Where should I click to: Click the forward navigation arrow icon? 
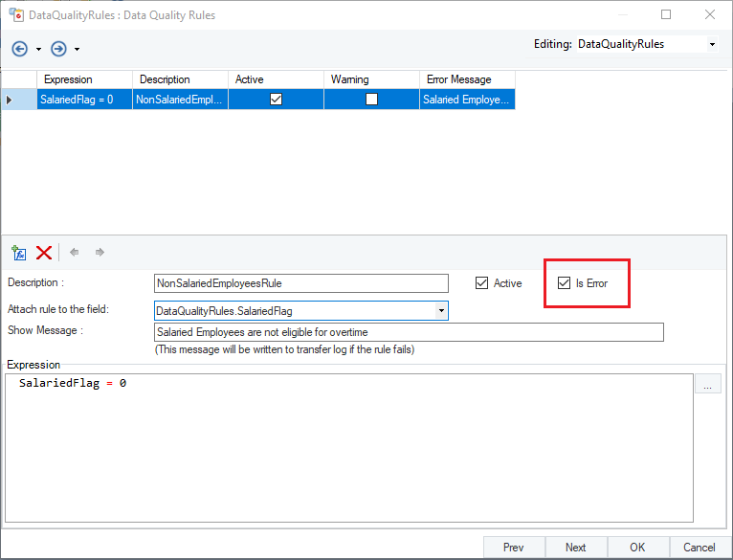click(x=58, y=49)
